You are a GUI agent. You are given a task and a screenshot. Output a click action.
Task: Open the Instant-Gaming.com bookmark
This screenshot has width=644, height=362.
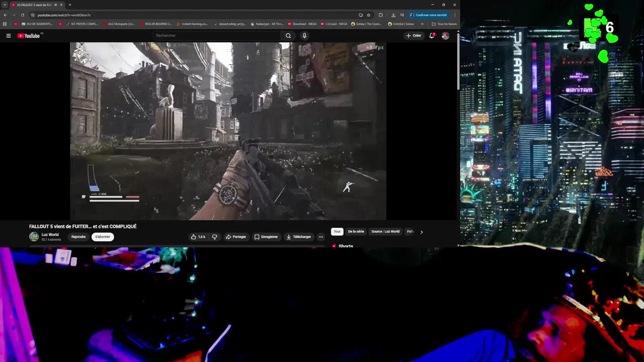pos(192,24)
